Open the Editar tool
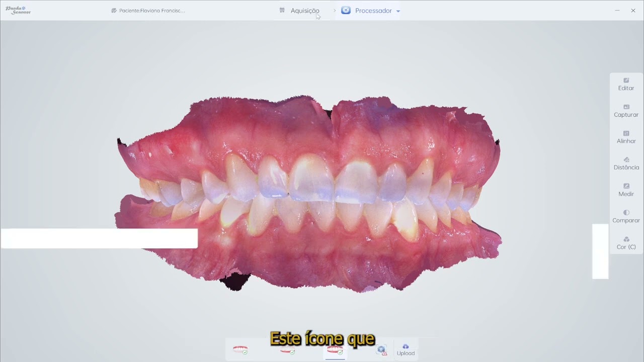The width and height of the screenshot is (644, 362). coord(626,84)
